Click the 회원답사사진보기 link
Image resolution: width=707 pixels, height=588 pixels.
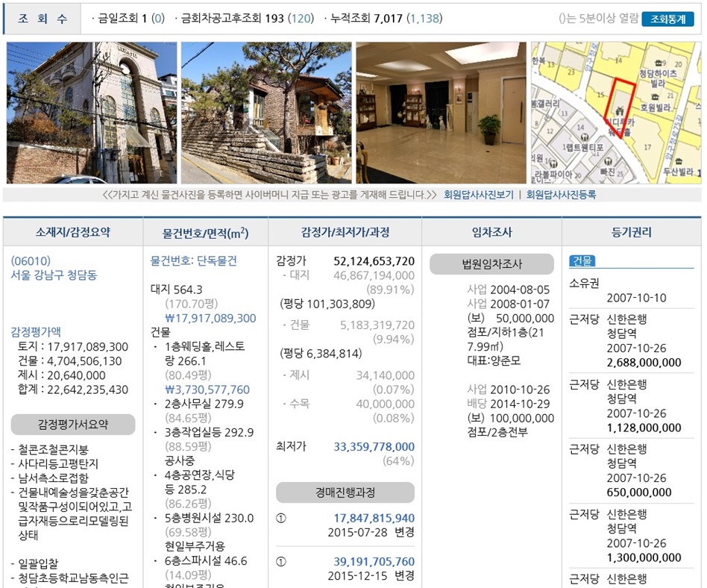478,195
